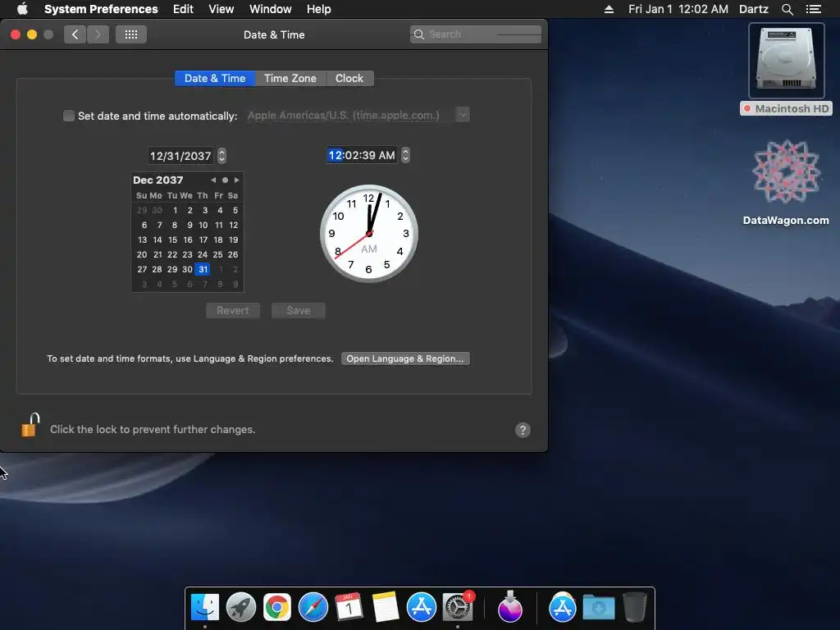The height and width of the screenshot is (630, 840).
Task: Click the menu bar clock Fri Jan 1
Action: click(x=678, y=9)
